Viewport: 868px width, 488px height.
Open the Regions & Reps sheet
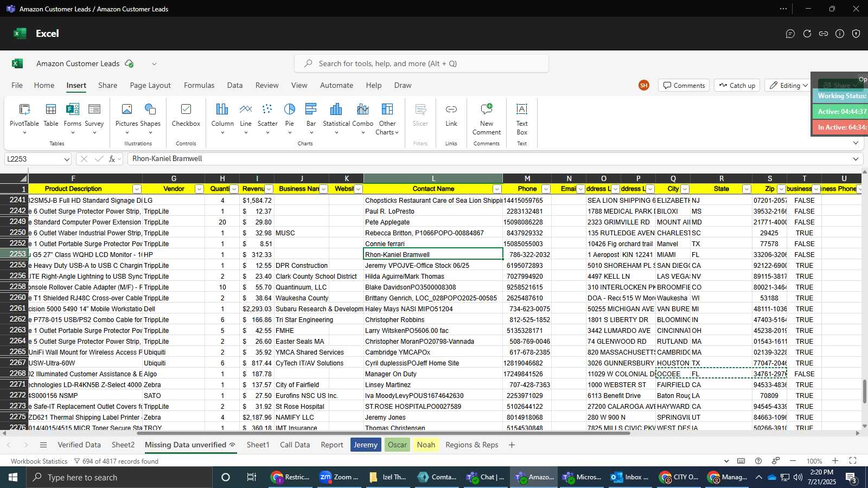pyautogui.click(x=472, y=445)
